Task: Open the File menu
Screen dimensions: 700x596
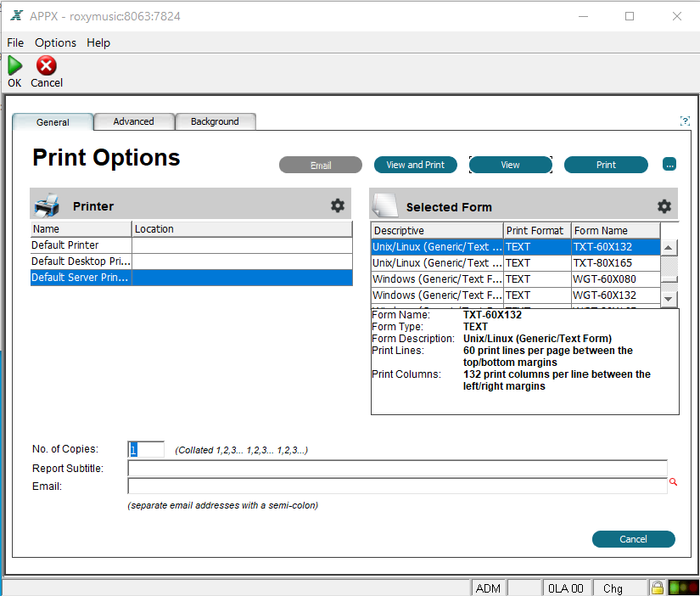Action: click(15, 43)
